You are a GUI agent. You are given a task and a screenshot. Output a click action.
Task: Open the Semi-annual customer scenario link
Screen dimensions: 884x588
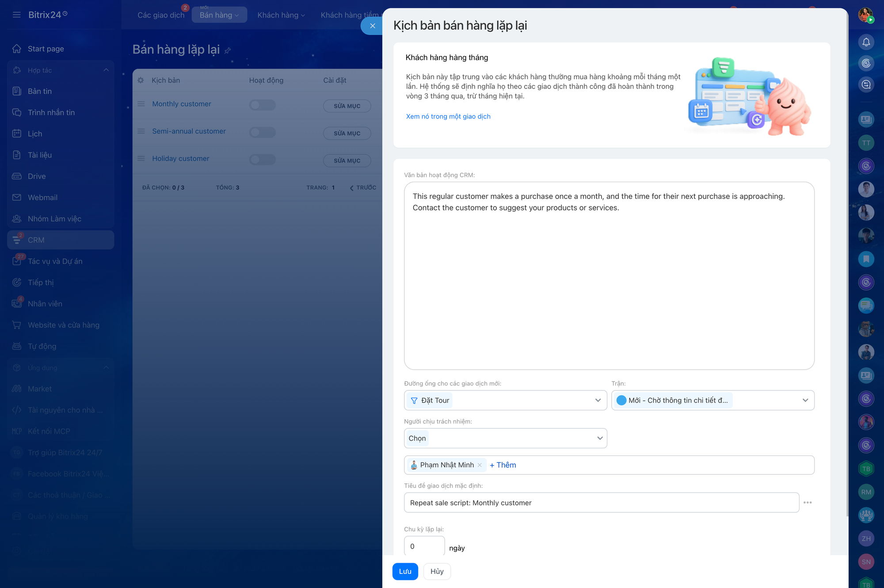click(x=189, y=131)
